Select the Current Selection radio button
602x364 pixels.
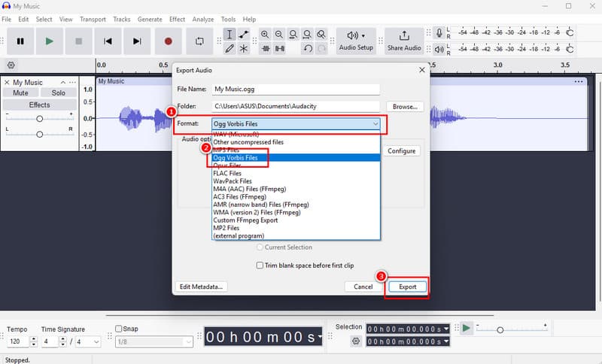260,247
